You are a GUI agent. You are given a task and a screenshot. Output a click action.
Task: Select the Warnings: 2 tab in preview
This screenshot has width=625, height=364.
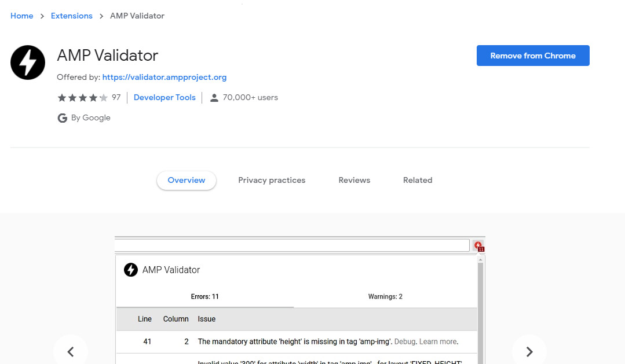385,297
